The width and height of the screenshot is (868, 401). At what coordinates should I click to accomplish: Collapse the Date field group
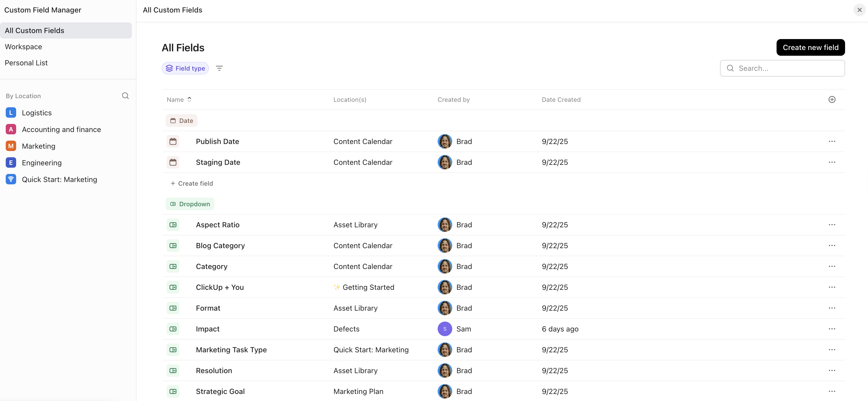pos(181,120)
